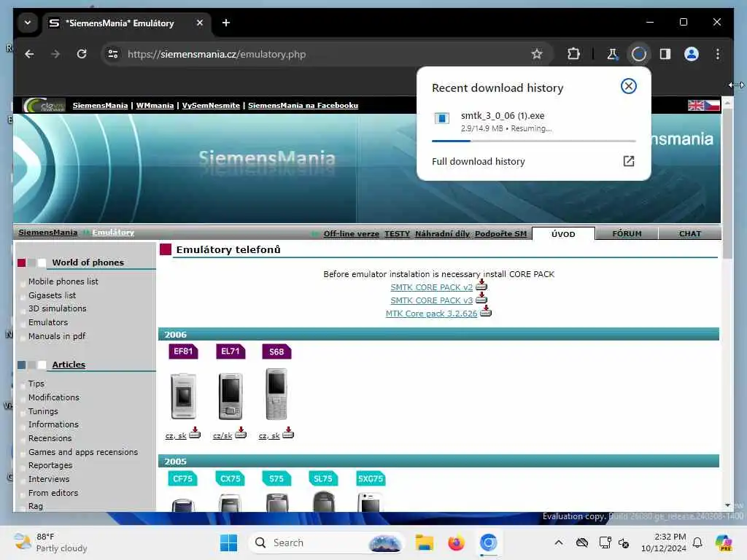Open Full download history external icon
Viewport: 747px width, 560px height.
(628, 161)
